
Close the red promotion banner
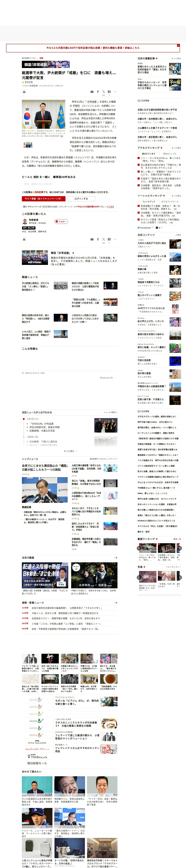pos(178,45)
